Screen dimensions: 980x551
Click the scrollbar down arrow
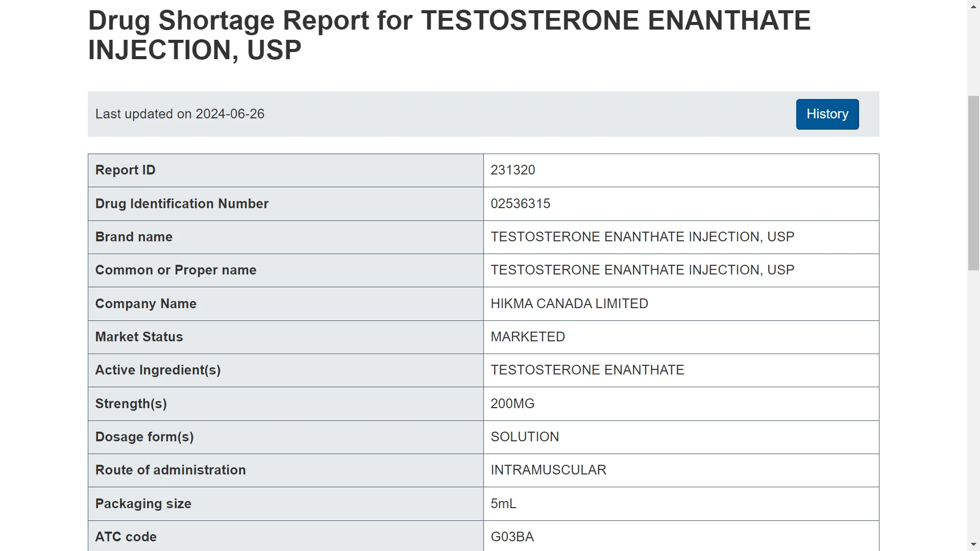point(973,545)
